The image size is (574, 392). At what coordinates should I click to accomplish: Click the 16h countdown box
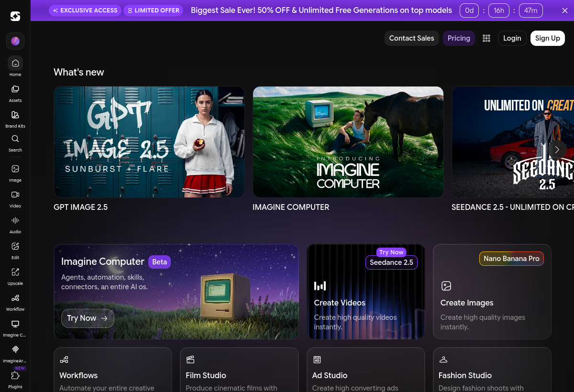pyautogui.click(x=499, y=10)
